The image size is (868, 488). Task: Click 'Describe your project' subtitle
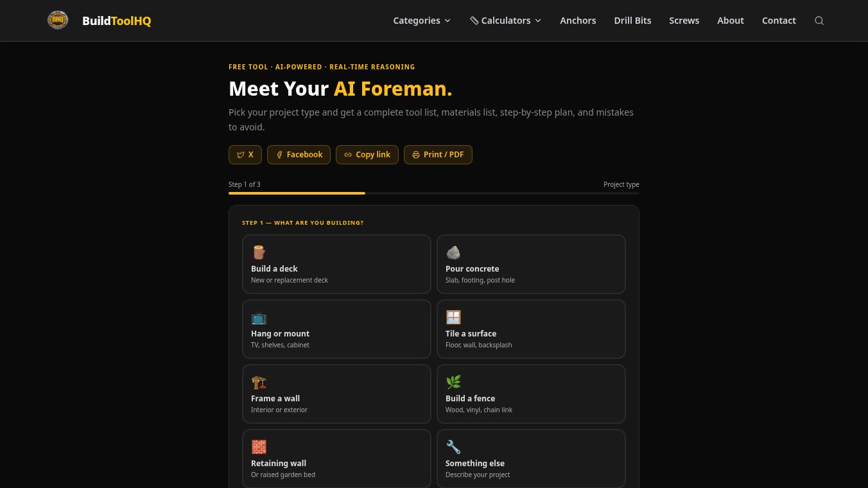click(478, 475)
